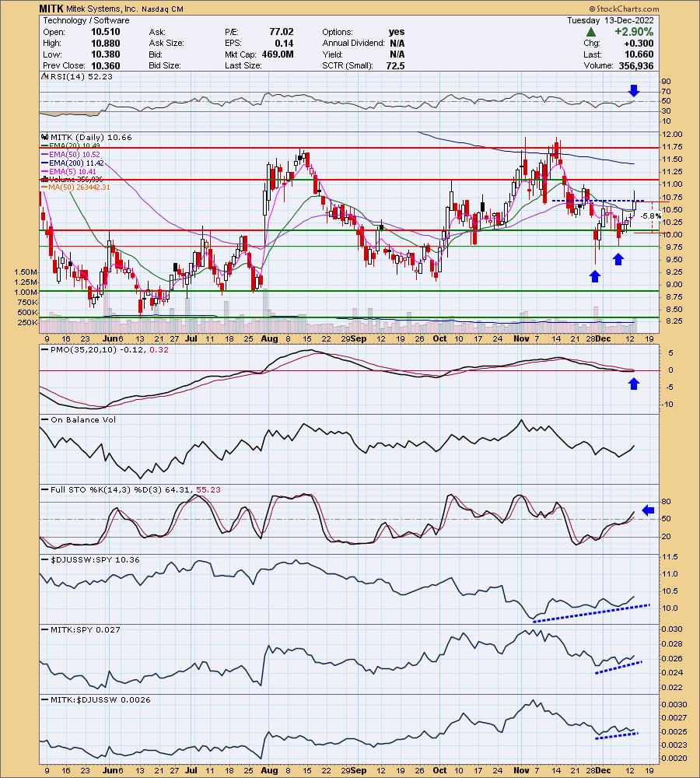Click the candlestick icon beside MITK (Daily)
This screenshot has height=778, width=700.
coord(44,138)
